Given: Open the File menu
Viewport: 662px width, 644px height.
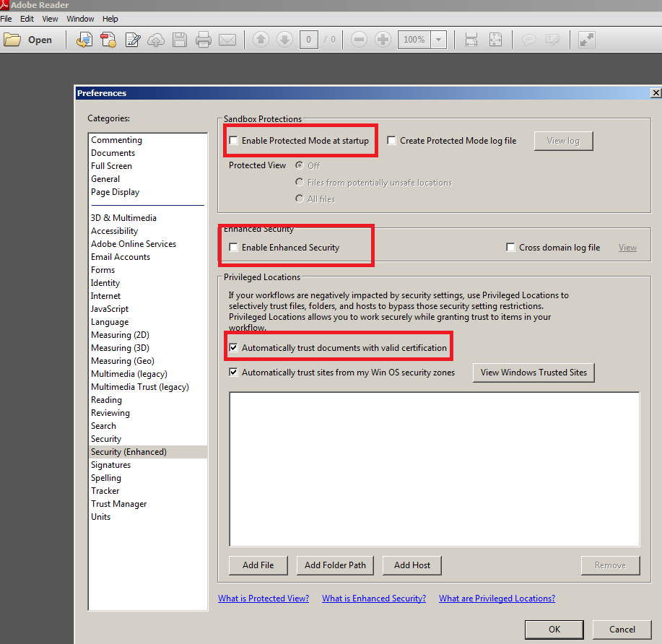Looking at the screenshot, I should tap(6, 19).
